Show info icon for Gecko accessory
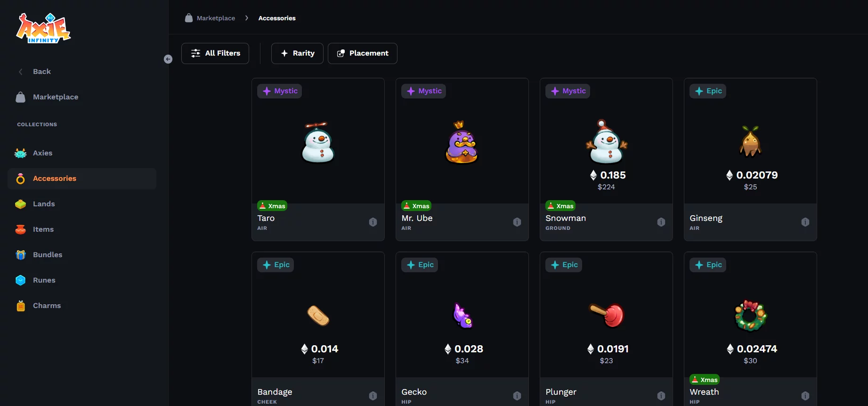The image size is (868, 406). 517,396
